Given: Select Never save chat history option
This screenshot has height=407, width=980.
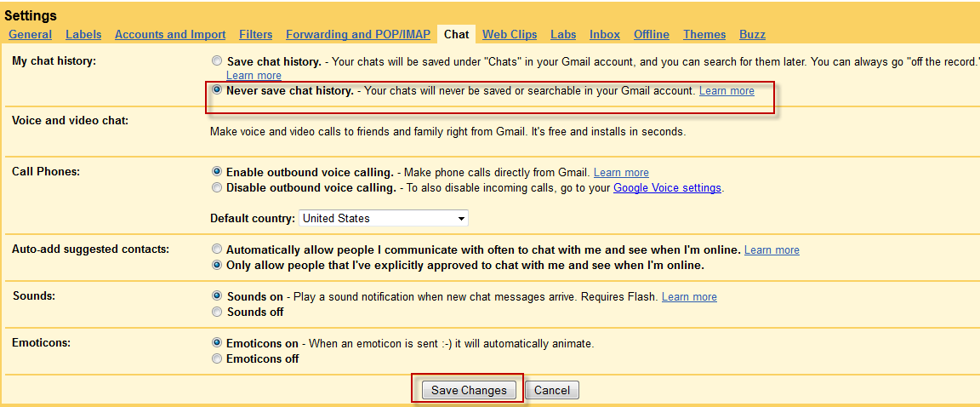Looking at the screenshot, I should pos(216,90).
